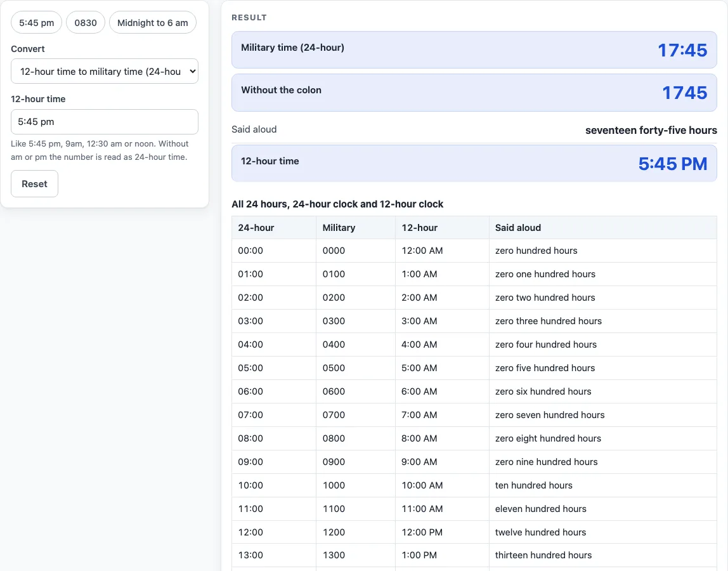728x571 pixels.
Task: Select "zero eight hundred hours" cell
Action: [x=602, y=438]
